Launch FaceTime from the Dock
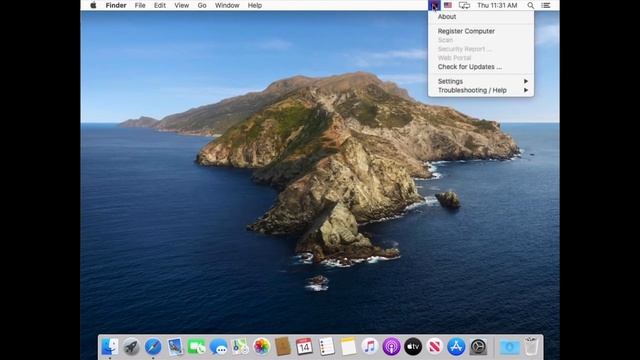Image resolution: width=640 pixels, height=360 pixels. (197, 347)
